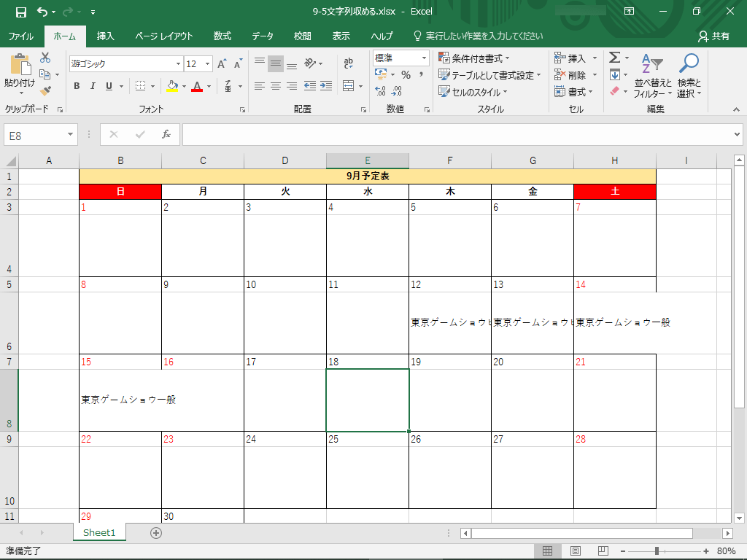747x560 pixels.
Task: Adjust the zoom slider handle
Action: [657, 551]
